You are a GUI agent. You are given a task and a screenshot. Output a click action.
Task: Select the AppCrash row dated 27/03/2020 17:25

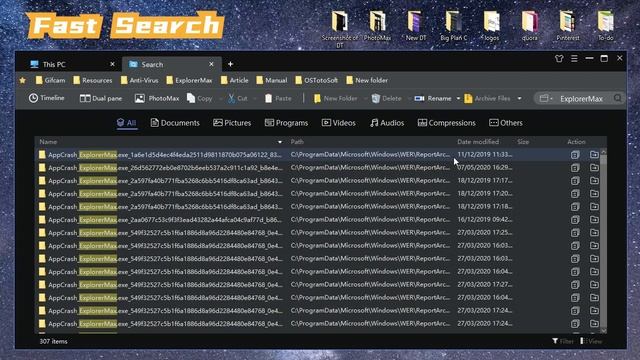(318, 233)
